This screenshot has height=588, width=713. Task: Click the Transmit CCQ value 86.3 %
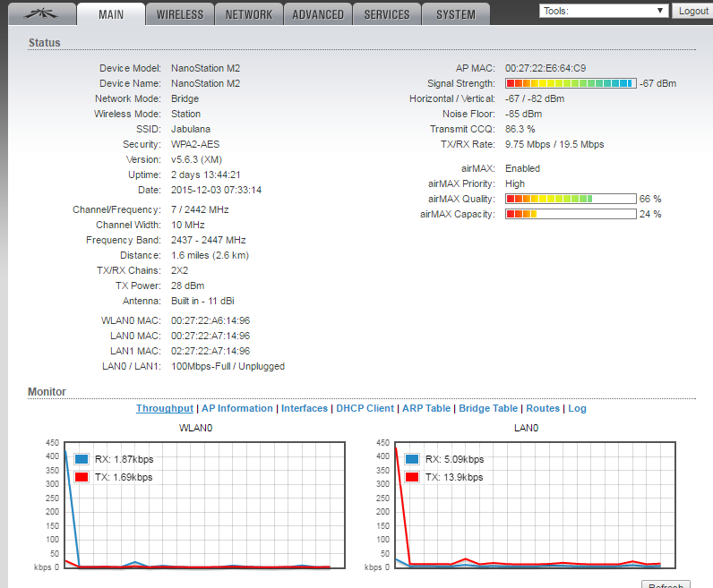(520, 129)
